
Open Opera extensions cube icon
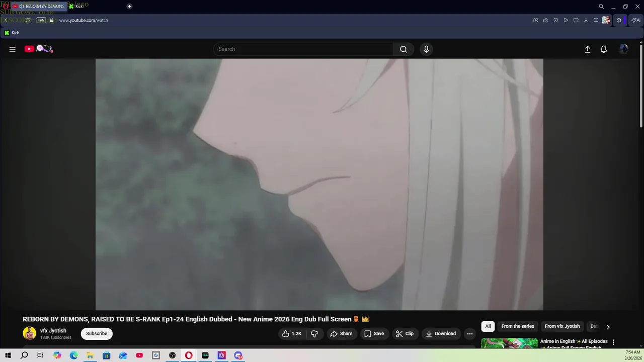[x=619, y=20]
